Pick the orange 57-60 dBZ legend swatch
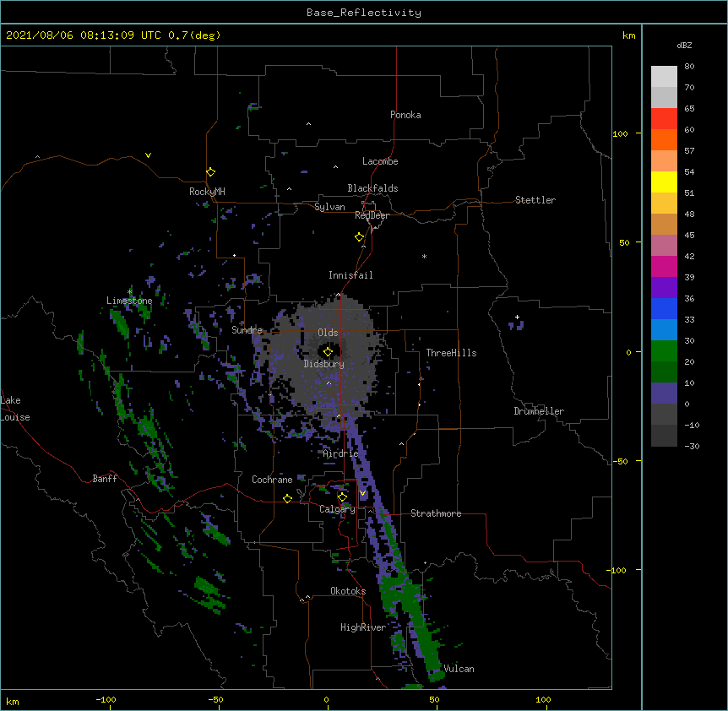 tap(664, 139)
